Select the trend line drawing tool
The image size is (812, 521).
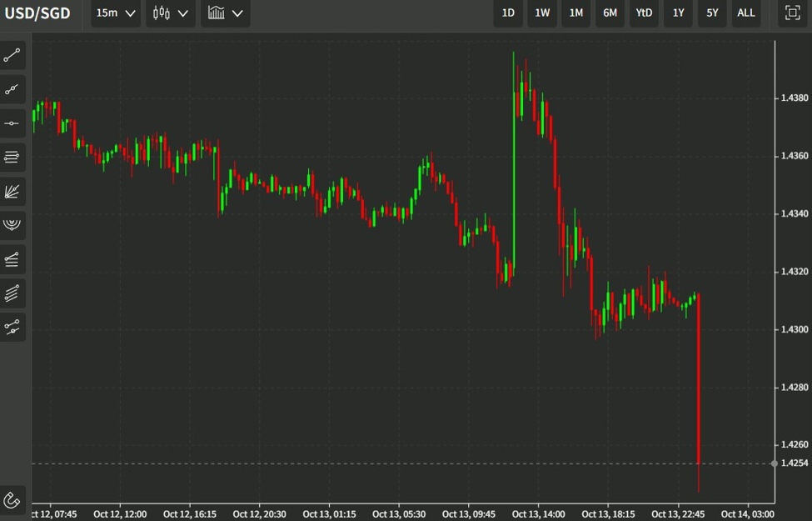12,55
